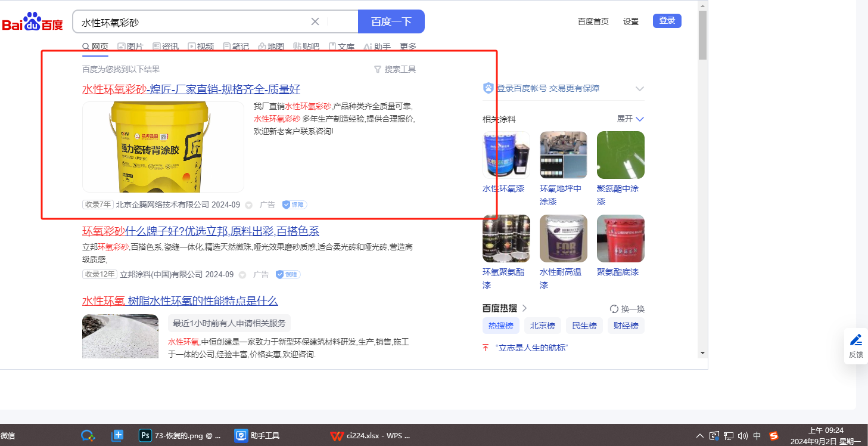Switch to the 地图 tab
The width and height of the screenshot is (868, 446).
(271, 47)
